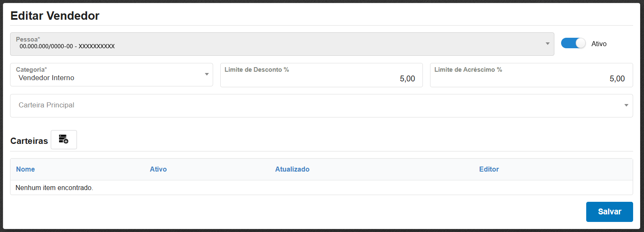Screen dimensions: 644x232
Task: Click the Ativo label beside the switch
Action: (x=599, y=44)
